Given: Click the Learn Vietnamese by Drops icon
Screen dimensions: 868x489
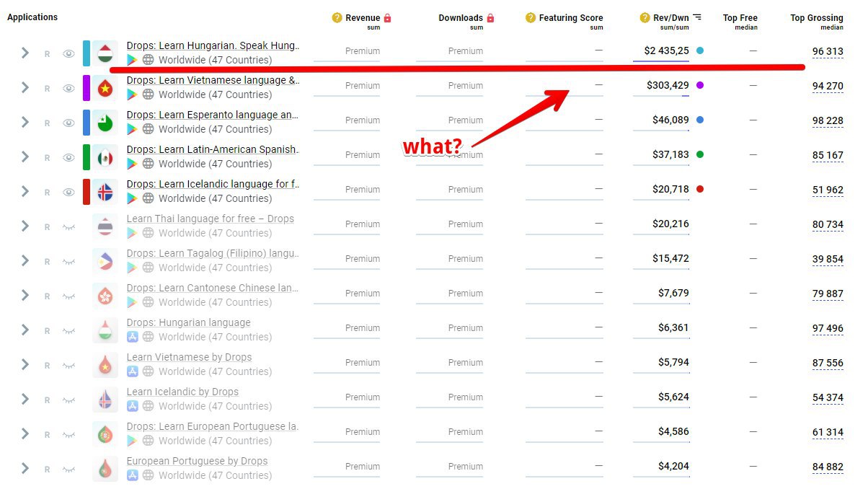Looking at the screenshot, I should tap(105, 365).
